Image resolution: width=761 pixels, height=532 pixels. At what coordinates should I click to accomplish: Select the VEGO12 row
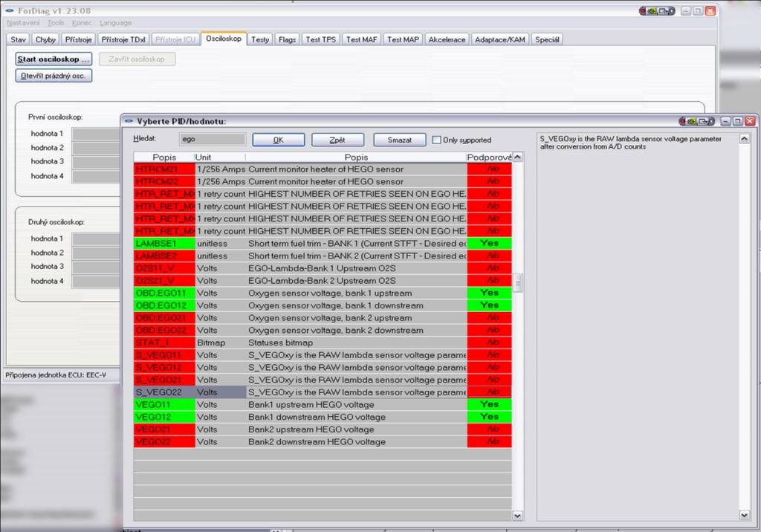pyautogui.click(x=323, y=417)
